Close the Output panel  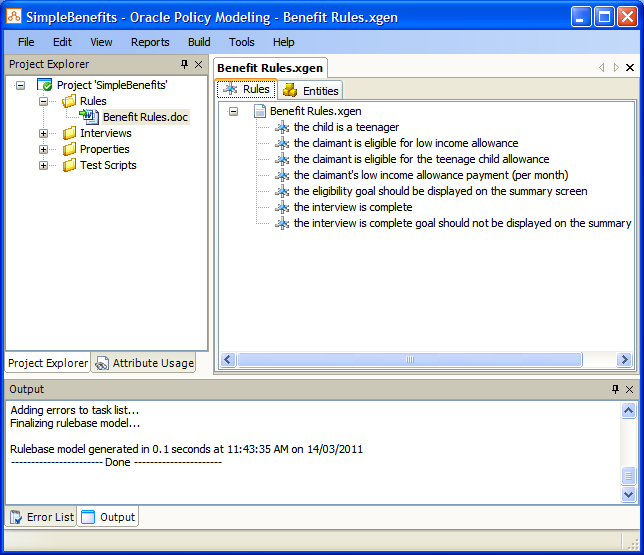click(x=629, y=389)
